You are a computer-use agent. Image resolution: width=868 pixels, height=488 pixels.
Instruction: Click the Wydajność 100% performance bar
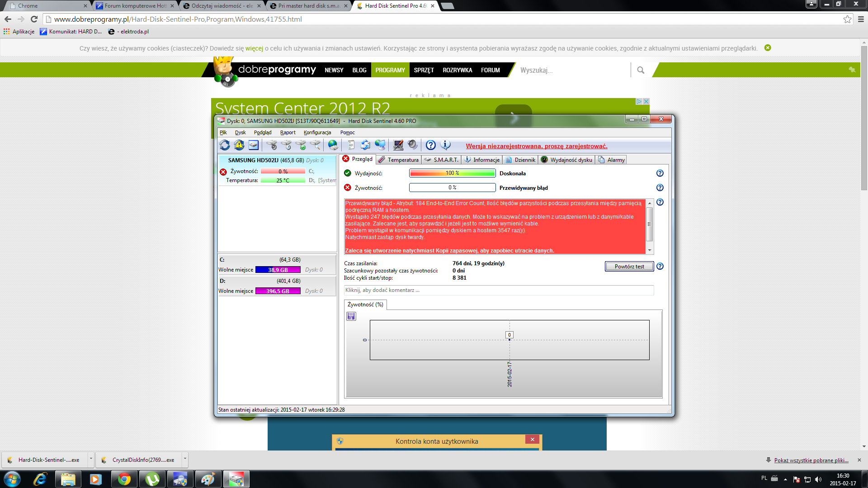(452, 173)
